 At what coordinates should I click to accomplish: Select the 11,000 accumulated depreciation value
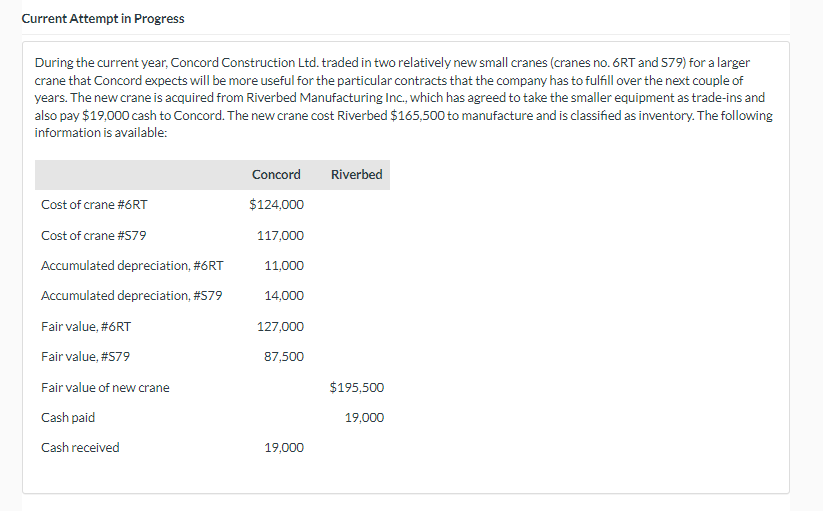[284, 266]
